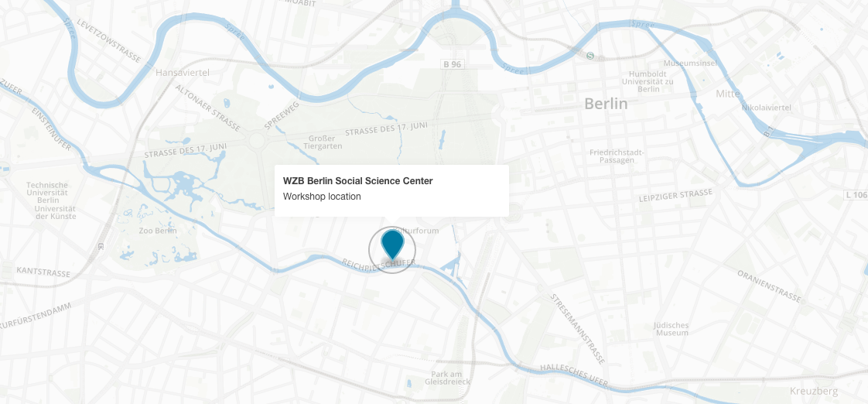The width and height of the screenshot is (868, 404).
Task: Click the blue WZB location marker pin
Action: (x=392, y=245)
